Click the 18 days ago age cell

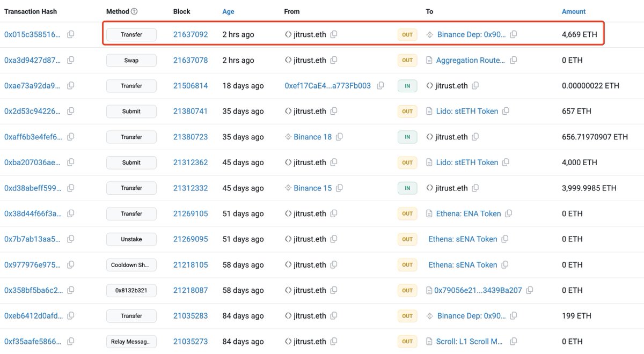point(243,86)
